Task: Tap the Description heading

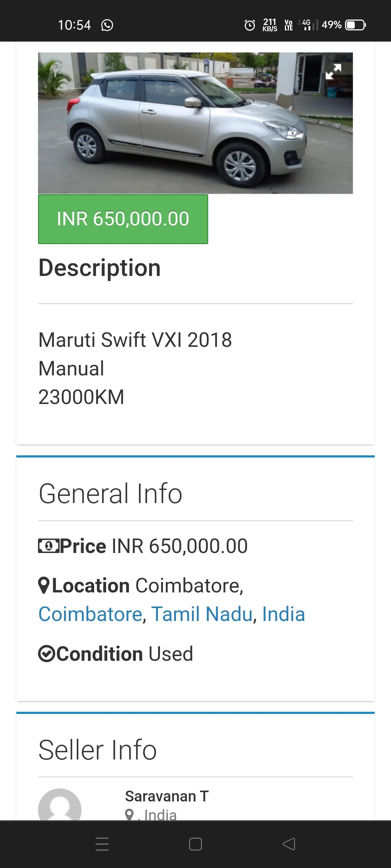Action: (100, 268)
